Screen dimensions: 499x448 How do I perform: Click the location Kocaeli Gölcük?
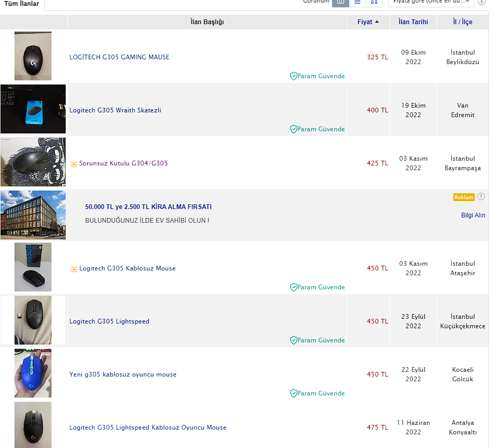[462, 374]
